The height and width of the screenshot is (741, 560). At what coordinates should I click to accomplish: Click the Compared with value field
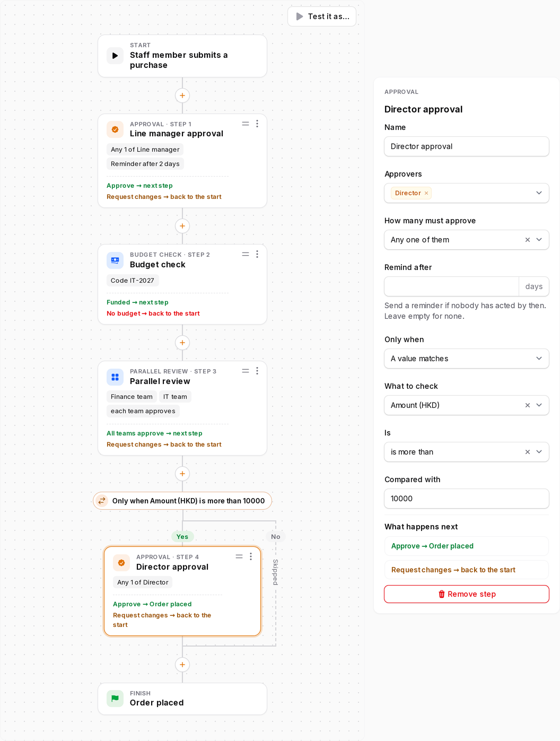click(467, 499)
